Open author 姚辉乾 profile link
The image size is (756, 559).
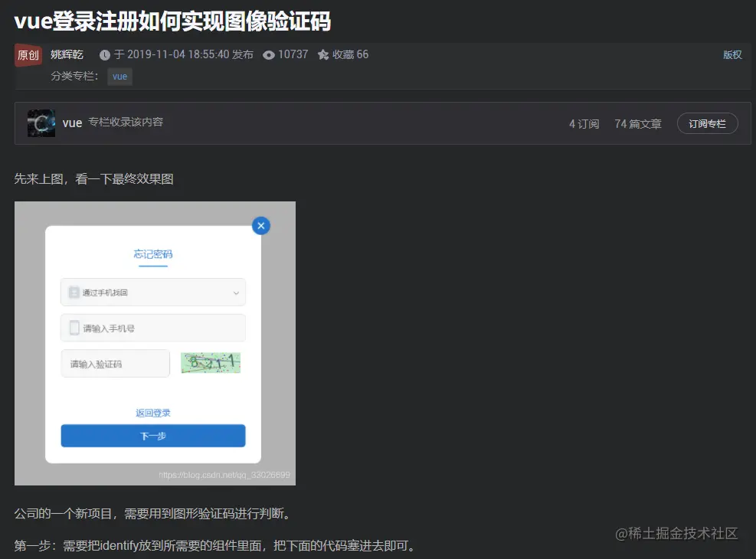click(x=67, y=54)
